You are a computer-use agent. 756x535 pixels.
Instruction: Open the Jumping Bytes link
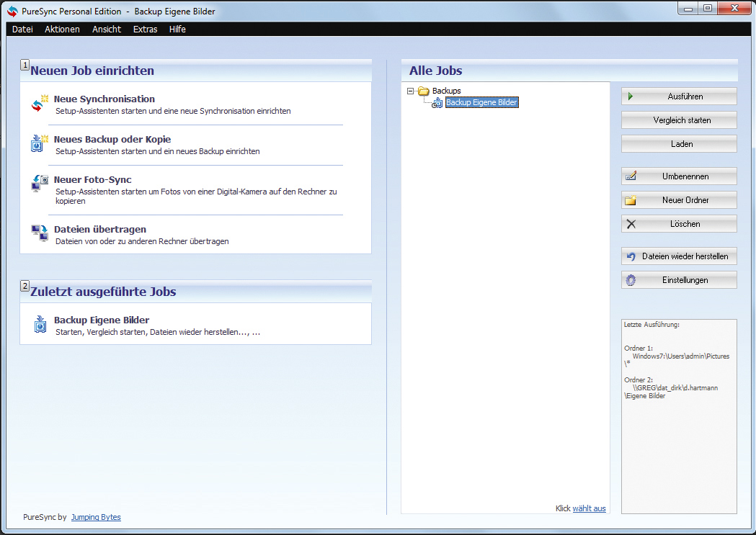(x=96, y=517)
